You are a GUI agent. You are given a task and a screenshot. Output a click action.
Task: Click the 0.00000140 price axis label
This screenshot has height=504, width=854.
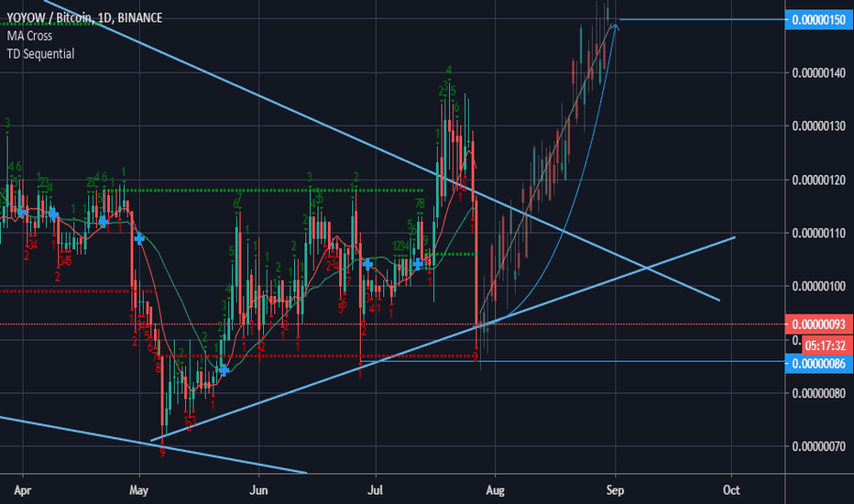coord(818,73)
